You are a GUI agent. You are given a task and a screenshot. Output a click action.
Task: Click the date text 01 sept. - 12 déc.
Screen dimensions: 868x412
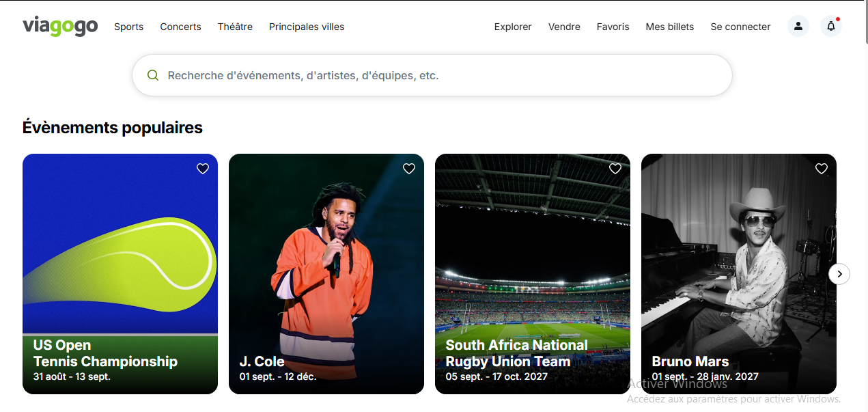pos(278,376)
